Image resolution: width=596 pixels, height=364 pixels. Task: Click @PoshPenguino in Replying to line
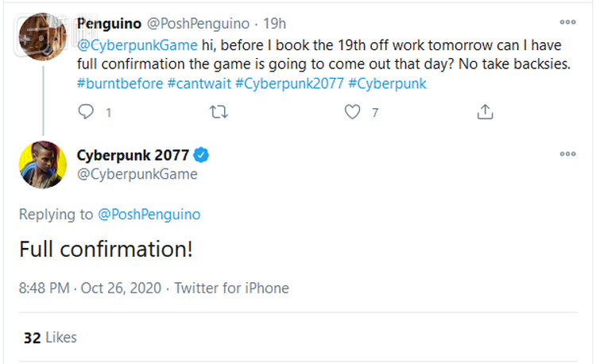(149, 214)
